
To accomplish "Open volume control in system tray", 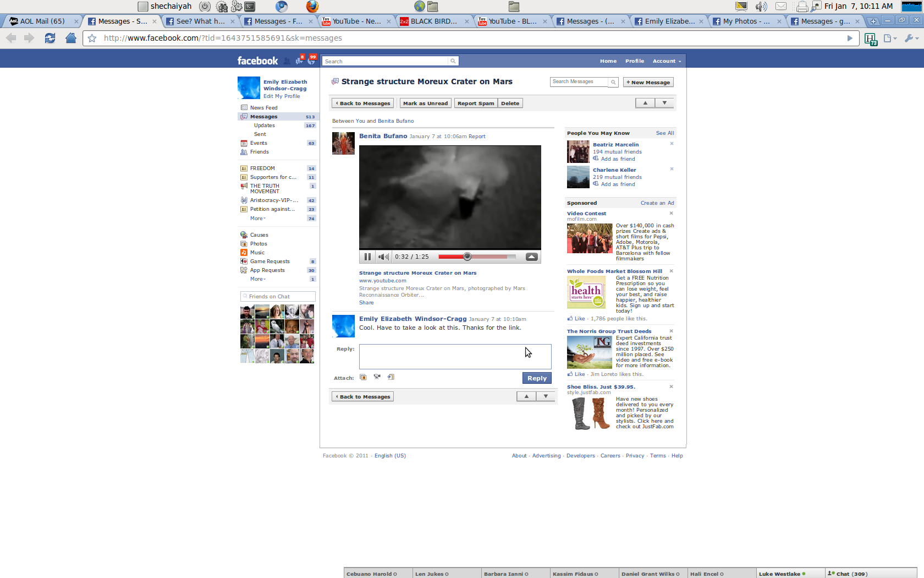I will [x=761, y=7].
